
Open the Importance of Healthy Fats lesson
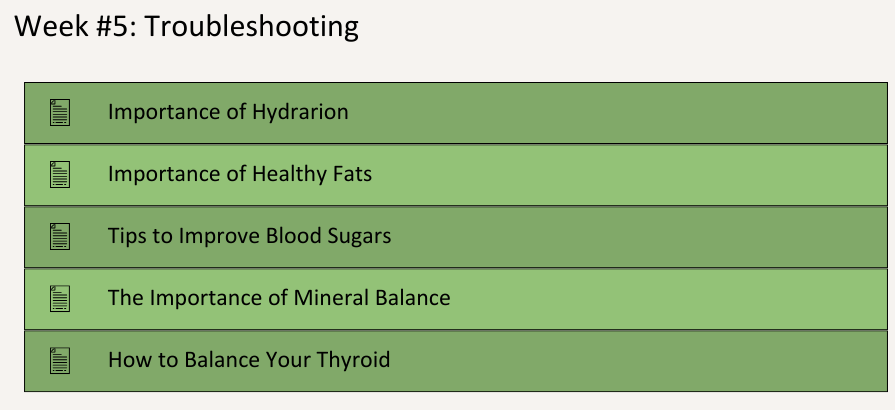(x=240, y=174)
